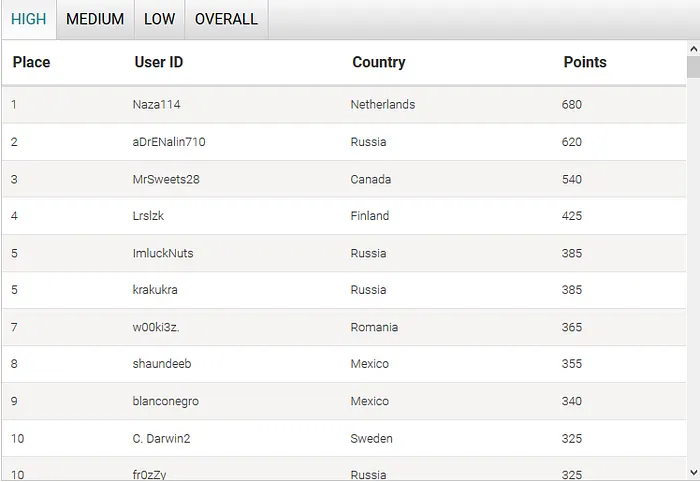700x482 pixels.
Task: Click the vertical scrollbar thumb
Action: pyautogui.click(x=692, y=67)
